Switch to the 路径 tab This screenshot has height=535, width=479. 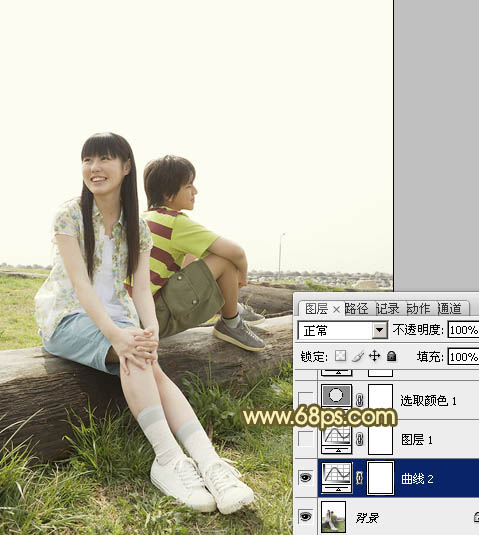coord(356,309)
